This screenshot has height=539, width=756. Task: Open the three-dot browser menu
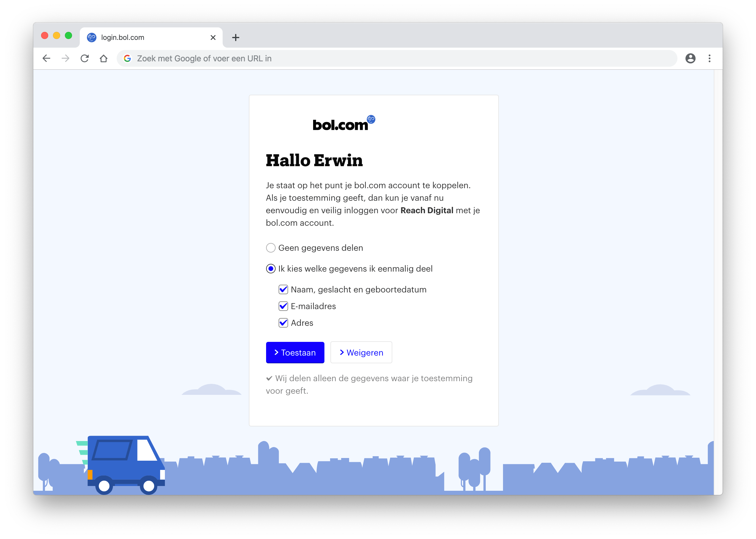[710, 58]
